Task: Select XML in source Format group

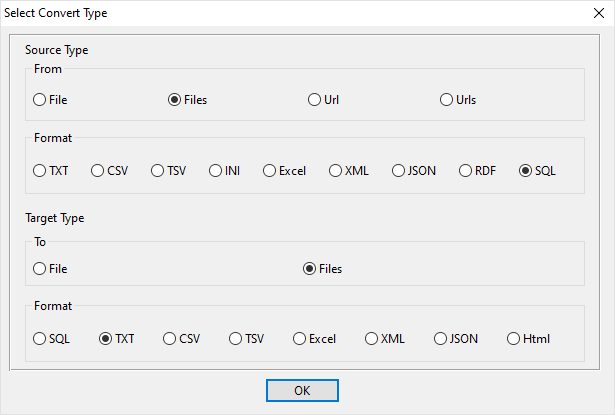Action: click(x=336, y=171)
